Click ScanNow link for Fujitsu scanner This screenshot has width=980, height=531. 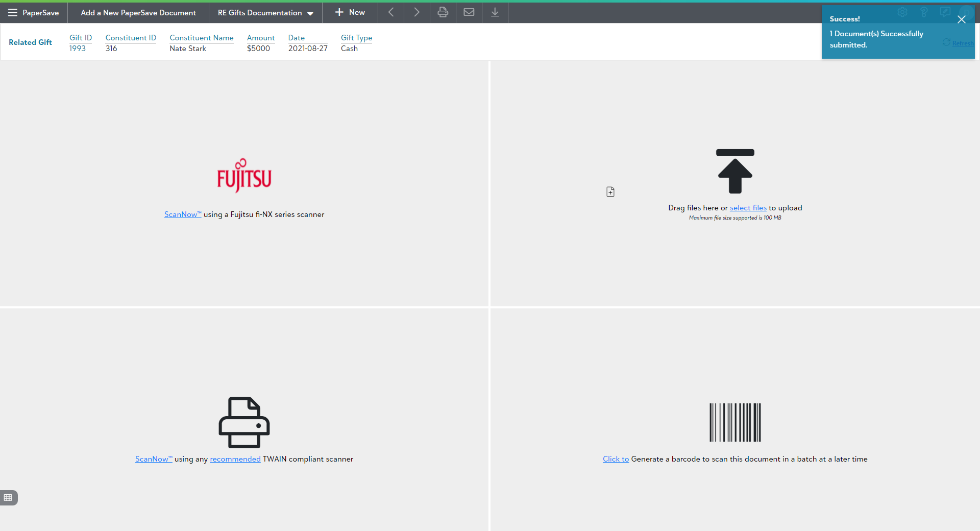tap(182, 214)
